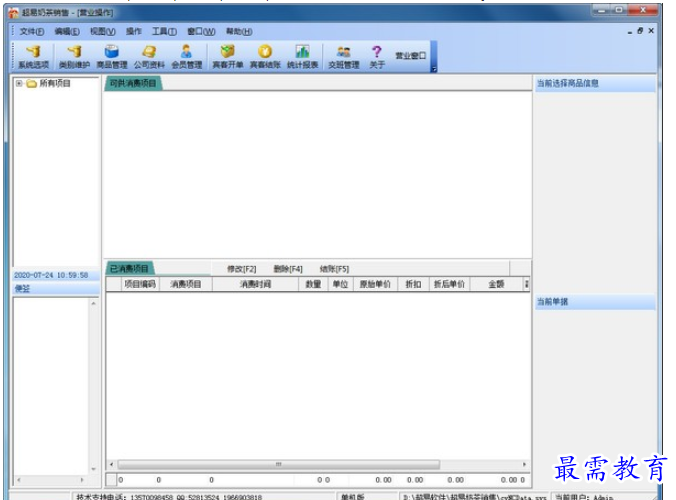Screen dimensions: 676x500
Task: Click 当前选择商品信息 panel header
Action: click(x=595, y=83)
